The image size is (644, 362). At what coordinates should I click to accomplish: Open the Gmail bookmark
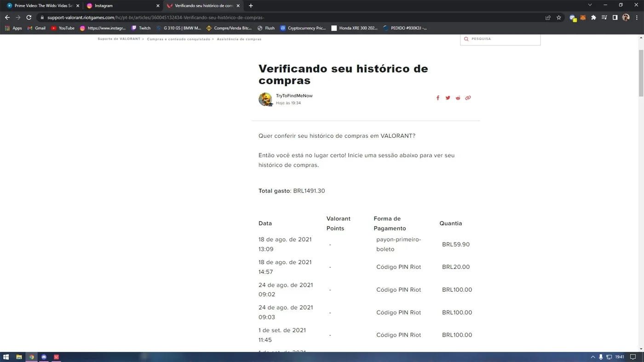[36, 28]
